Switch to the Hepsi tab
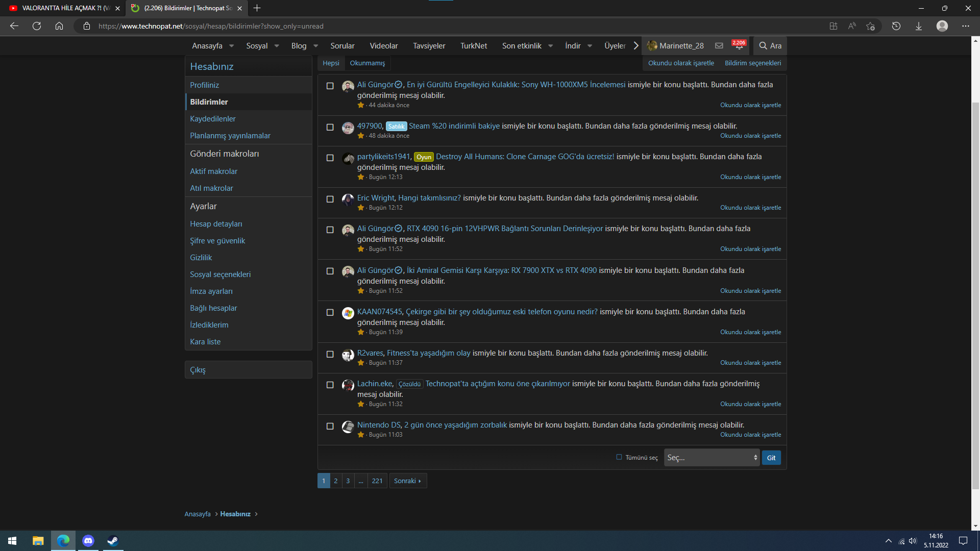980x551 pixels. 331,63
